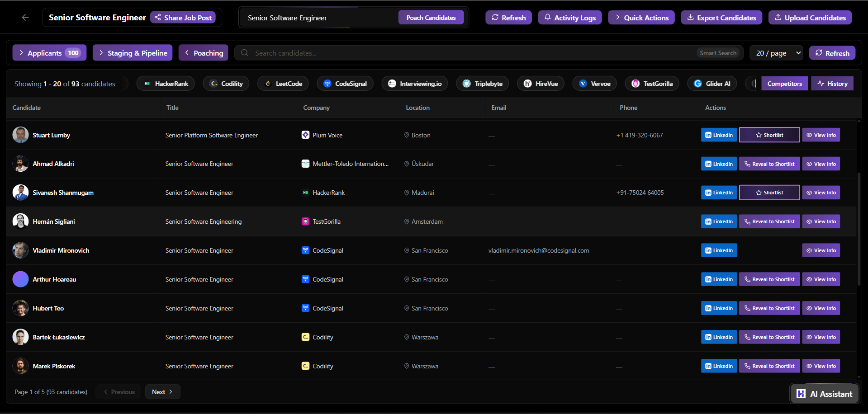The height and width of the screenshot is (414, 868).
Task: Shortlist Stuart Lumby
Action: coord(769,135)
